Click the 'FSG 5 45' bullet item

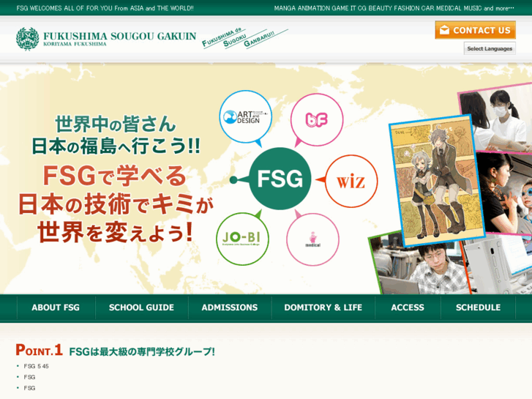click(37, 366)
